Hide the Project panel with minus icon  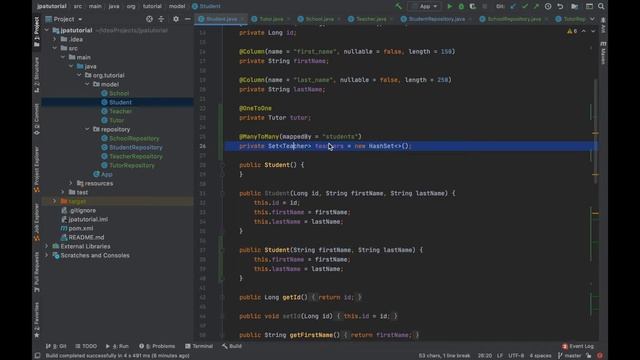pyautogui.click(x=187, y=19)
